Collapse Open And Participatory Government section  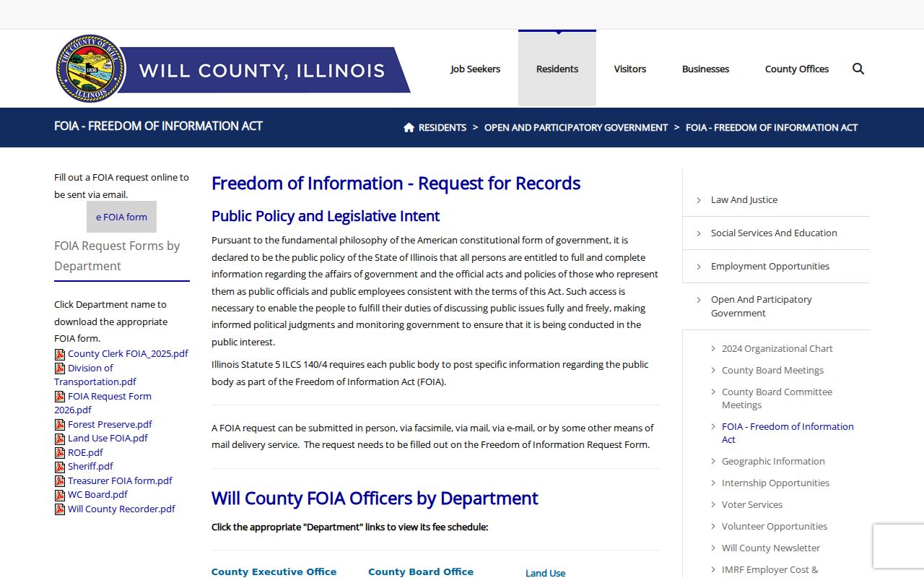pos(776,306)
